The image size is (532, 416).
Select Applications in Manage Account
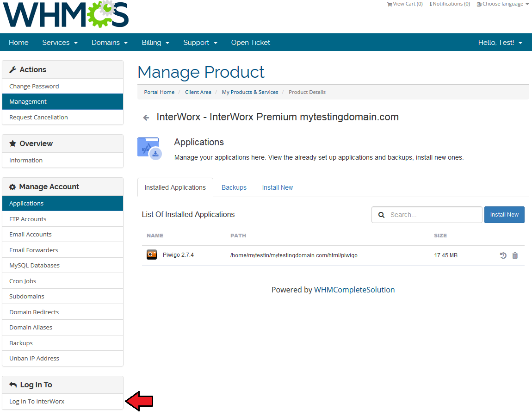point(63,203)
